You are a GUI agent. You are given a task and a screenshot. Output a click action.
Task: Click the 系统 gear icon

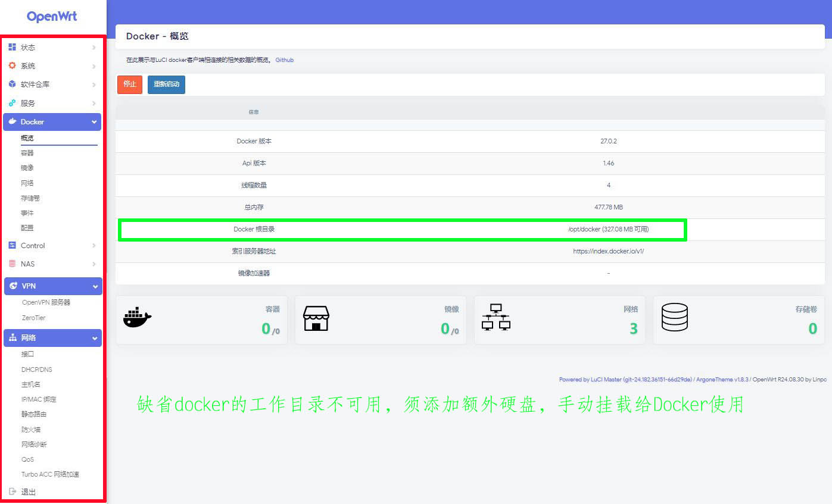tap(12, 65)
